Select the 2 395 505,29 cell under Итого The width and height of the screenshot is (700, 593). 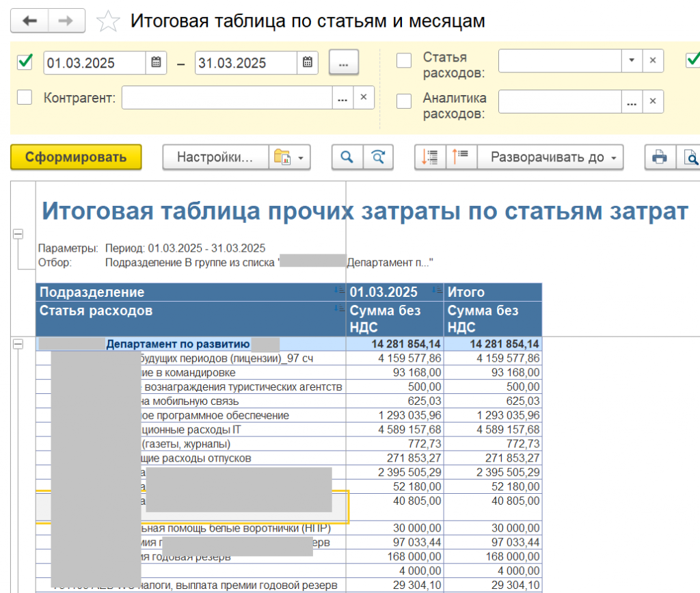pyautogui.click(x=493, y=473)
